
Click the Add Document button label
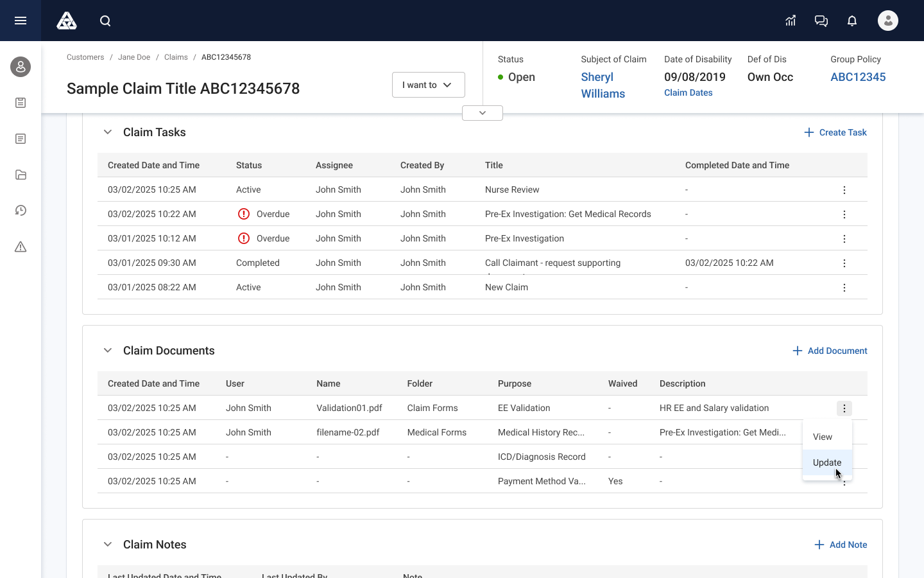click(837, 351)
